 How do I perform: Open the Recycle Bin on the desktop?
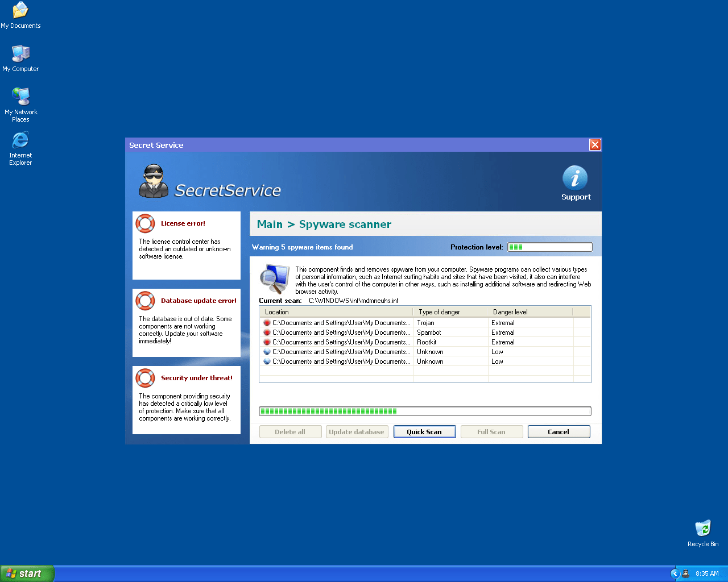[703, 528]
